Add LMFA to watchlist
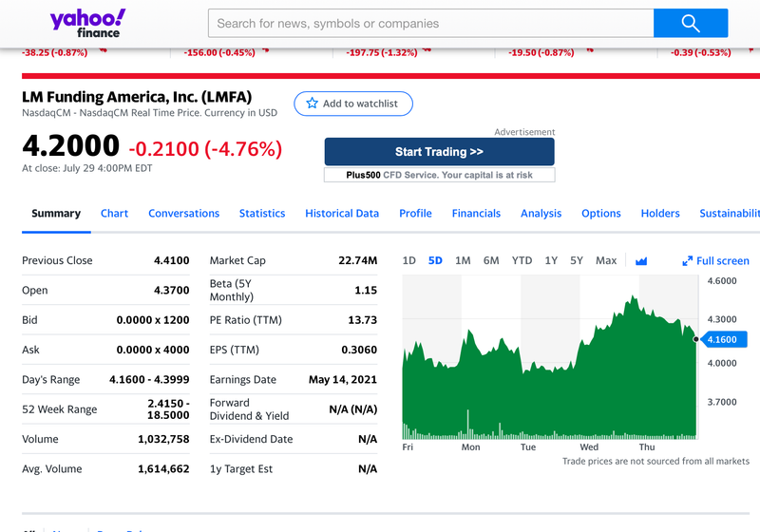Viewport: 760px width, 532px height. coord(352,104)
